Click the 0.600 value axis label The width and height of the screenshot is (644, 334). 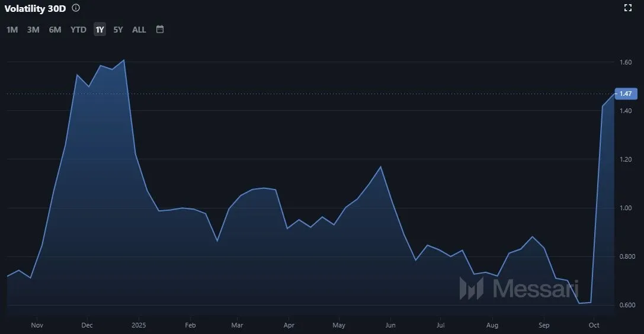[x=628, y=305]
